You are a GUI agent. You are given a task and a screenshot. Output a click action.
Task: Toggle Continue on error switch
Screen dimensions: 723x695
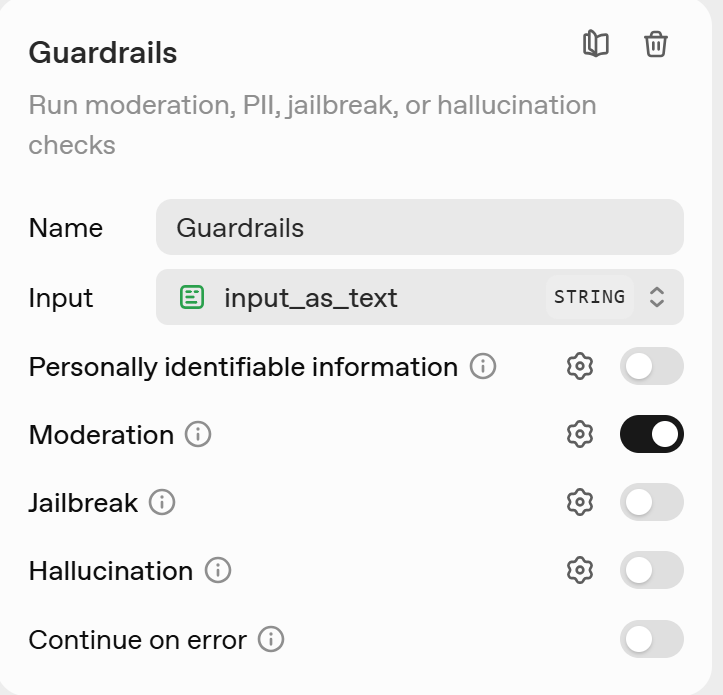[x=652, y=639]
